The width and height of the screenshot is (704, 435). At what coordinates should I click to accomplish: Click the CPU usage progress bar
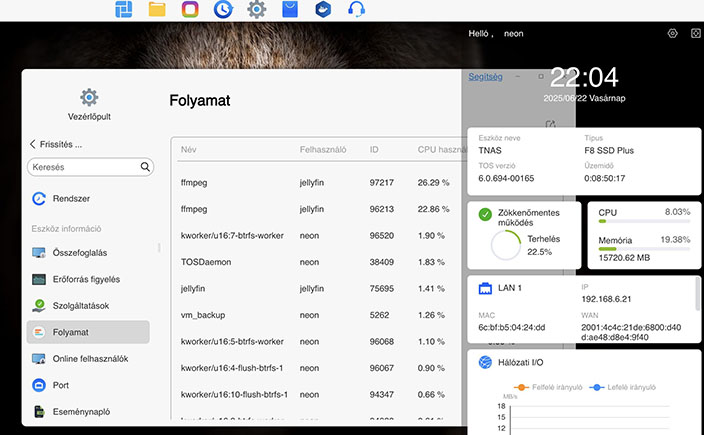(x=644, y=221)
